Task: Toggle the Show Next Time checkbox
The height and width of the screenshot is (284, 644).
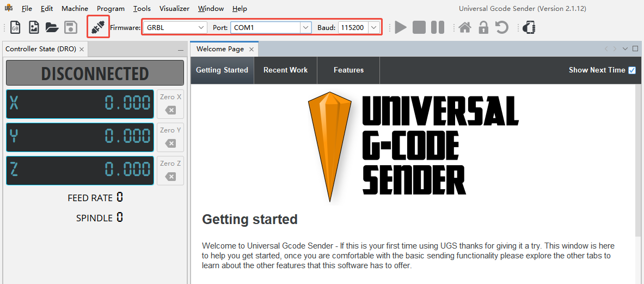Action: coord(632,70)
